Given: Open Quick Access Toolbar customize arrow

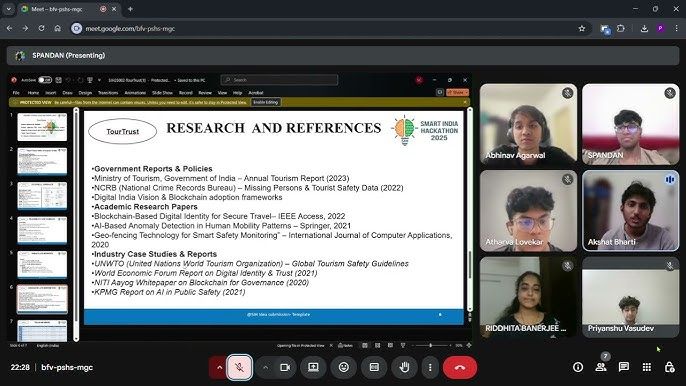Looking at the screenshot, I should coord(99,80).
